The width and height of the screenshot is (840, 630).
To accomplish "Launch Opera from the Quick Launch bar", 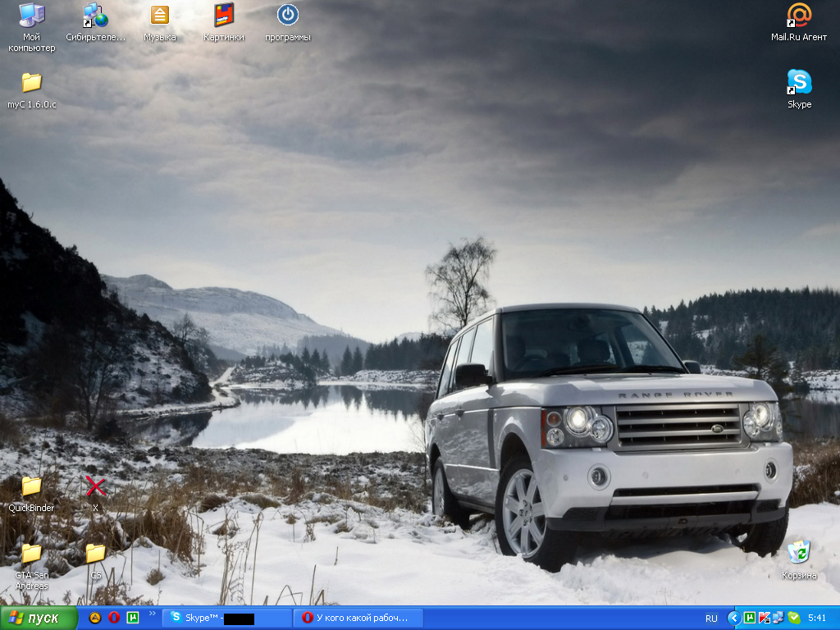I will [114, 618].
